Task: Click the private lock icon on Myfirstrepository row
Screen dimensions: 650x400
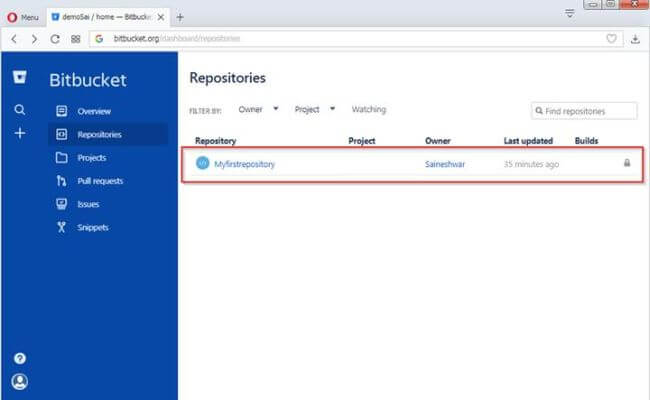Action: click(x=627, y=163)
